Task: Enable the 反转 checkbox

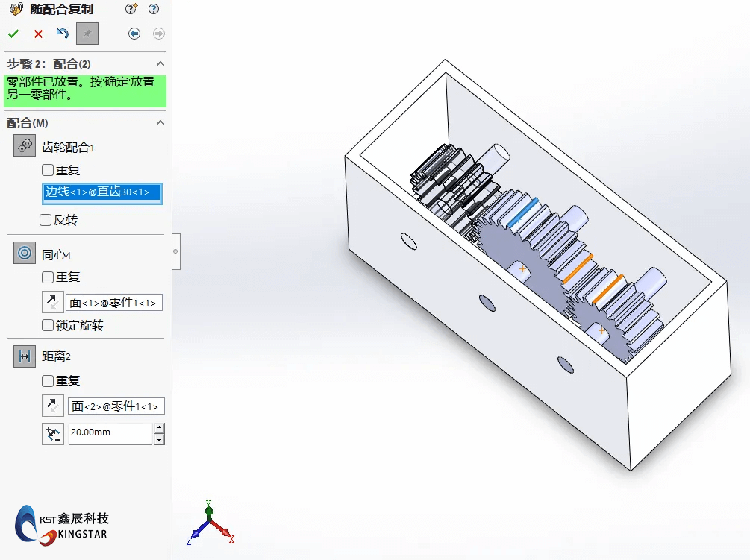Action: pyautogui.click(x=46, y=220)
